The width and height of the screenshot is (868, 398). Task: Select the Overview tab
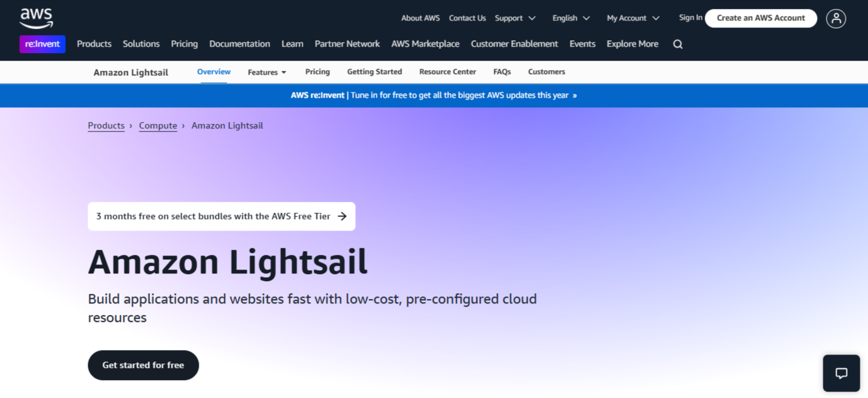pyautogui.click(x=214, y=72)
